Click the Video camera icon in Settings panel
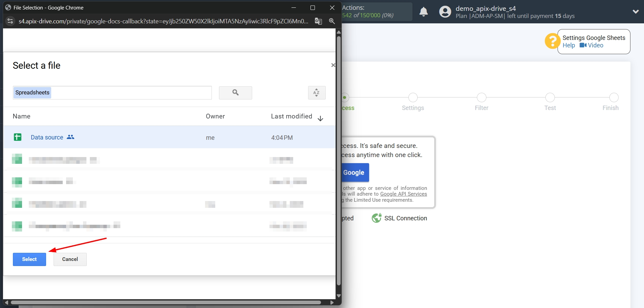 583,45
